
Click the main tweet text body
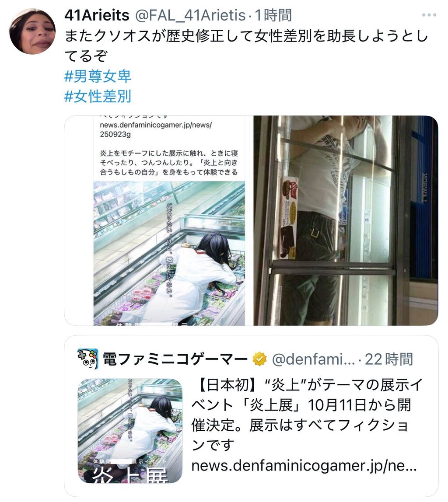point(246,45)
